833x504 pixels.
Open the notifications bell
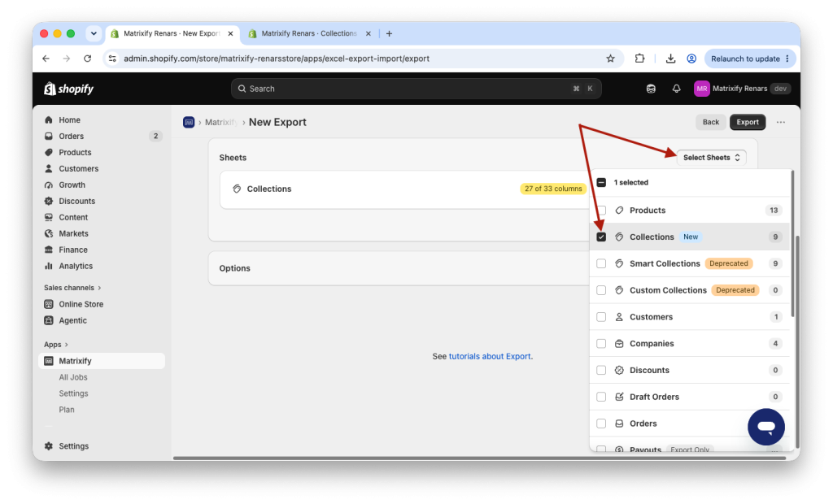[x=676, y=89]
